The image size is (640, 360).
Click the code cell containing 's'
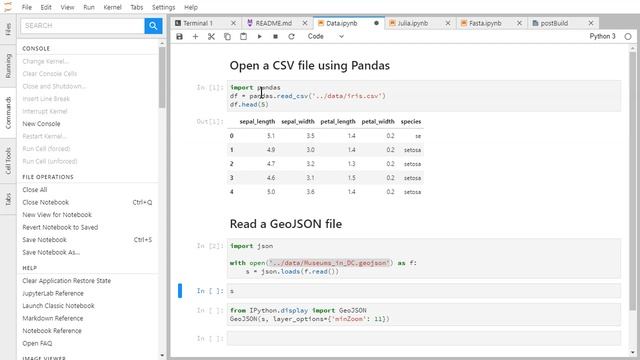424,291
